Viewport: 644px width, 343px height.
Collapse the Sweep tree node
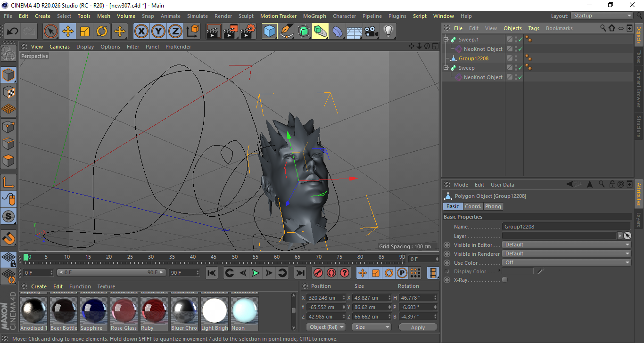point(446,68)
